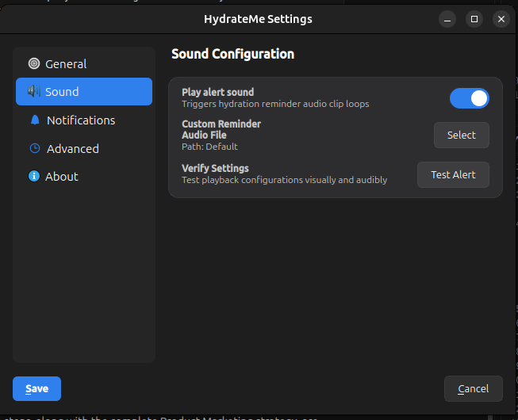Minimize the HydrateMe Settings window

point(447,20)
